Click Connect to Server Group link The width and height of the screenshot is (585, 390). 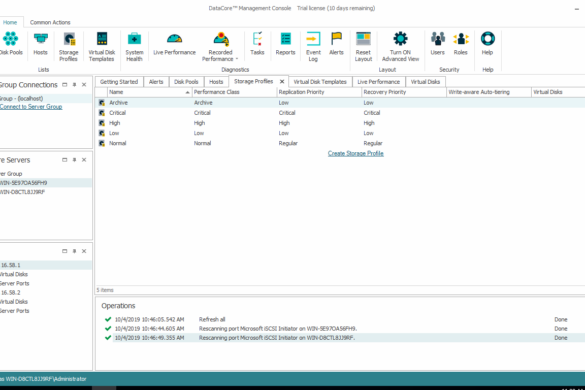tap(31, 107)
